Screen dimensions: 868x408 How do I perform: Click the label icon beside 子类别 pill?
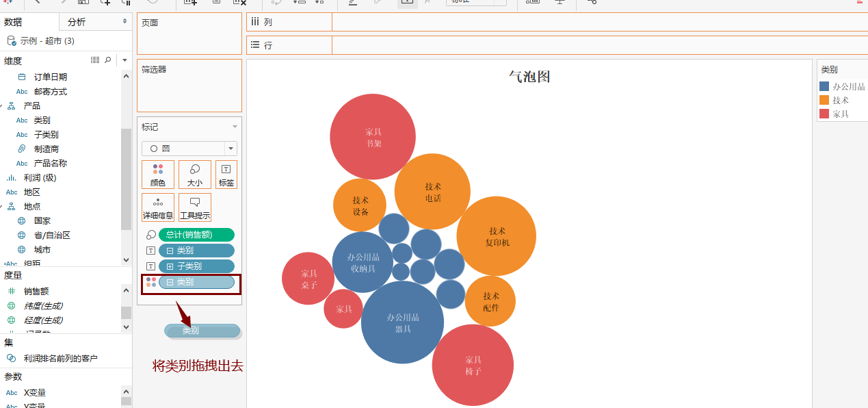(151, 266)
